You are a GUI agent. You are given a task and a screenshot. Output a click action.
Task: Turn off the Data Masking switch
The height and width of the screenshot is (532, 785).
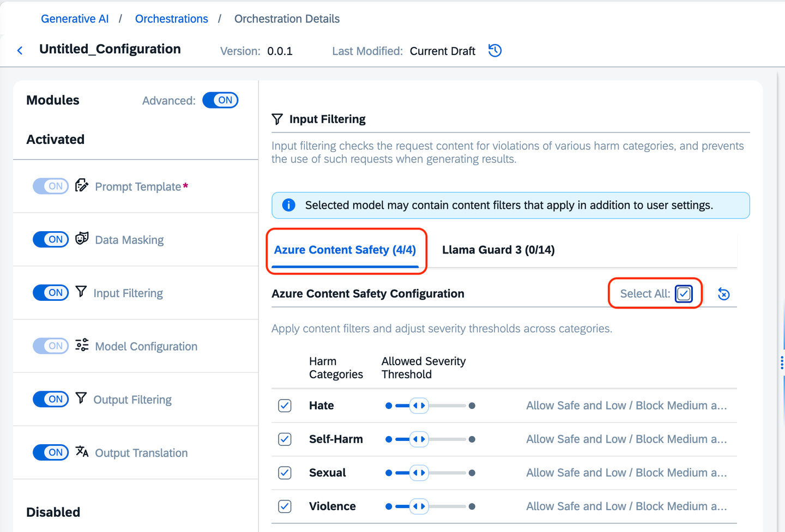pos(51,239)
